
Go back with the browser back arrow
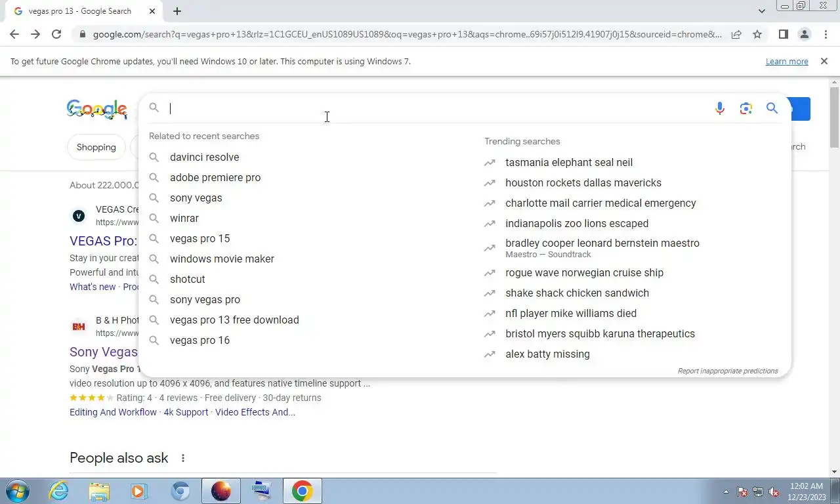coord(14,34)
